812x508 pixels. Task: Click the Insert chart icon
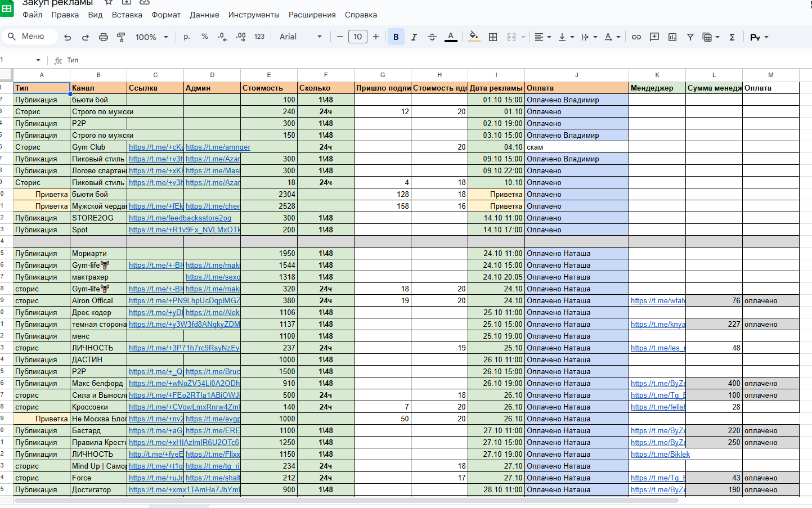coord(672,37)
